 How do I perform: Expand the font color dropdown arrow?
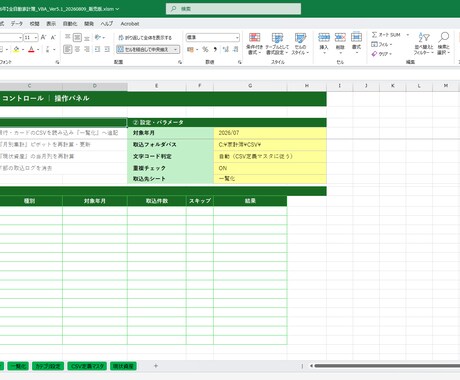coord(38,50)
